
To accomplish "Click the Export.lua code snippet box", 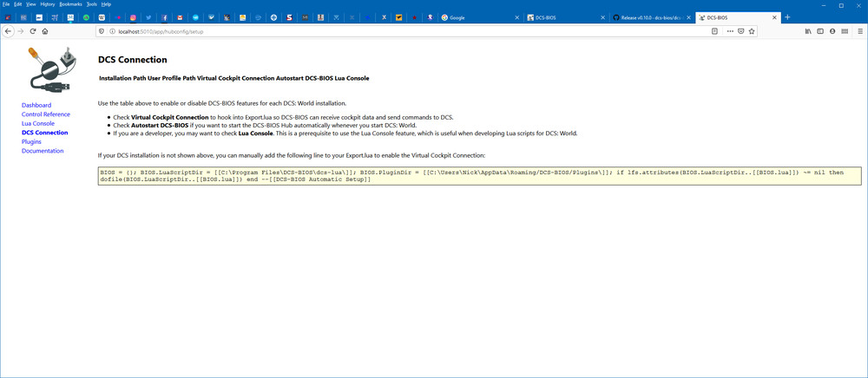I will (479, 176).
